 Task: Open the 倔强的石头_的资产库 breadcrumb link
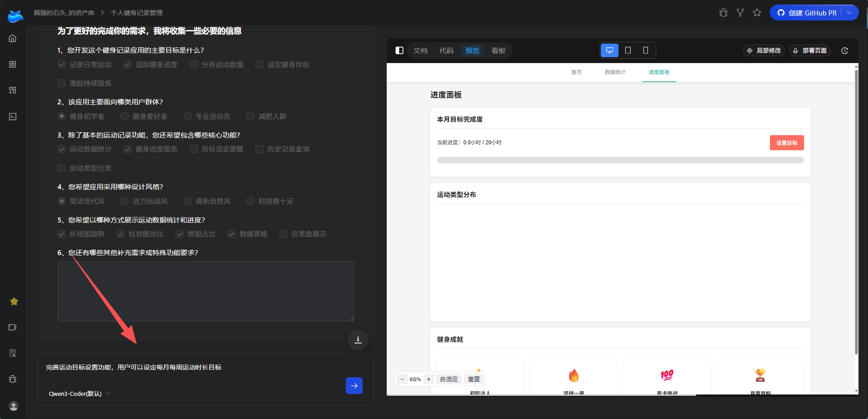tap(64, 13)
